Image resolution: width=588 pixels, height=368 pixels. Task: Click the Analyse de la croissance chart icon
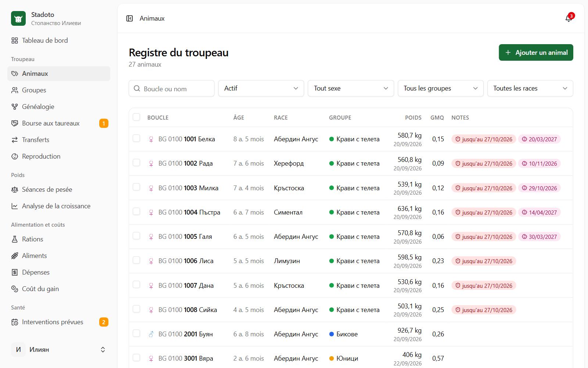(x=15, y=206)
